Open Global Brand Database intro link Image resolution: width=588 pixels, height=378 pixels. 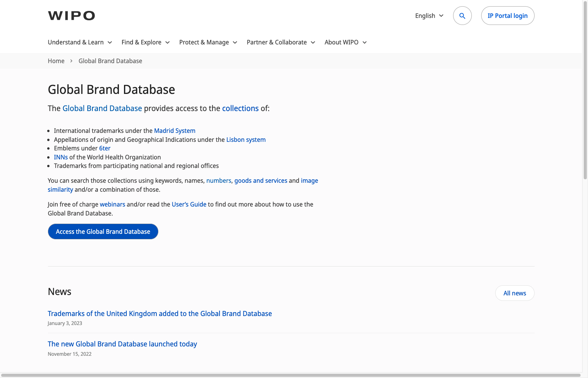(102, 108)
